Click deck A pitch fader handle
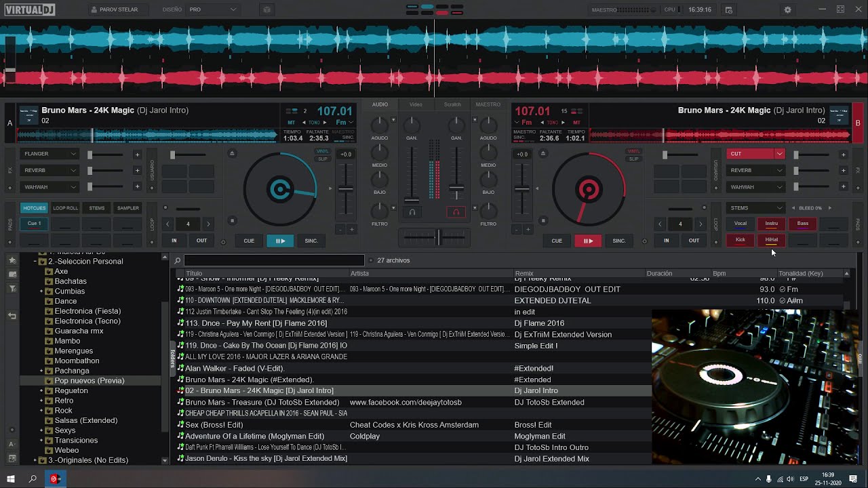Screen dimensions: 868x488 pyautogui.click(x=346, y=188)
